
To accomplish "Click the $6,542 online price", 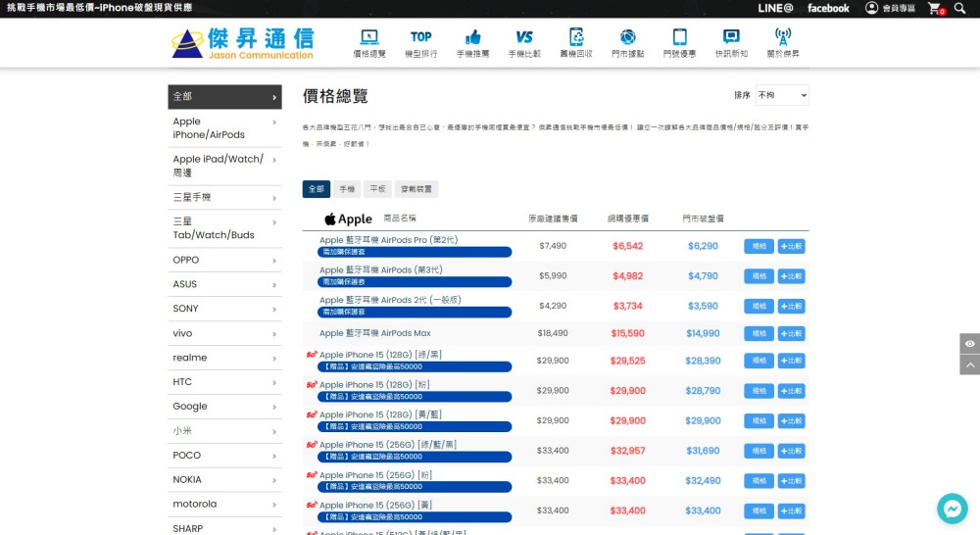I will point(627,246).
